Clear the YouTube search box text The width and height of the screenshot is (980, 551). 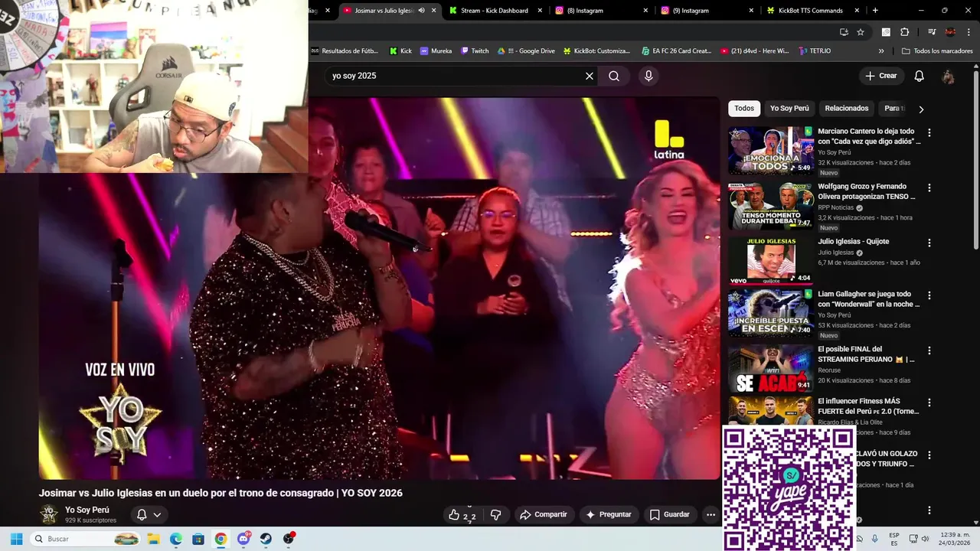pyautogui.click(x=590, y=76)
